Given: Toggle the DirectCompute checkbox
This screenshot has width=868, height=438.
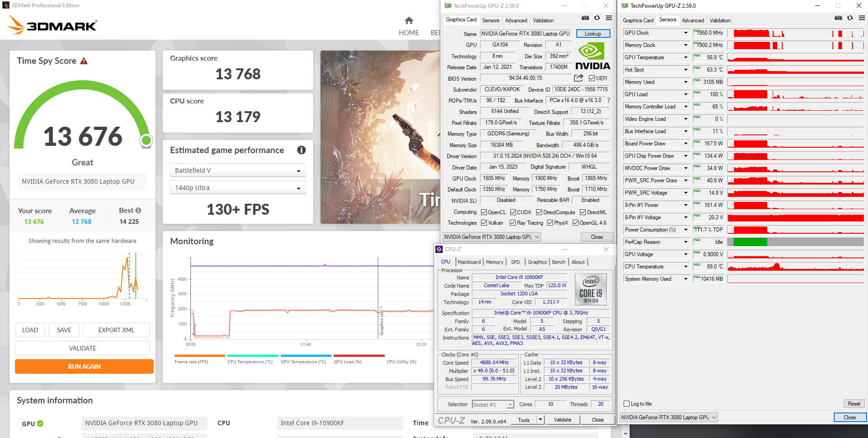Looking at the screenshot, I should 539,212.
